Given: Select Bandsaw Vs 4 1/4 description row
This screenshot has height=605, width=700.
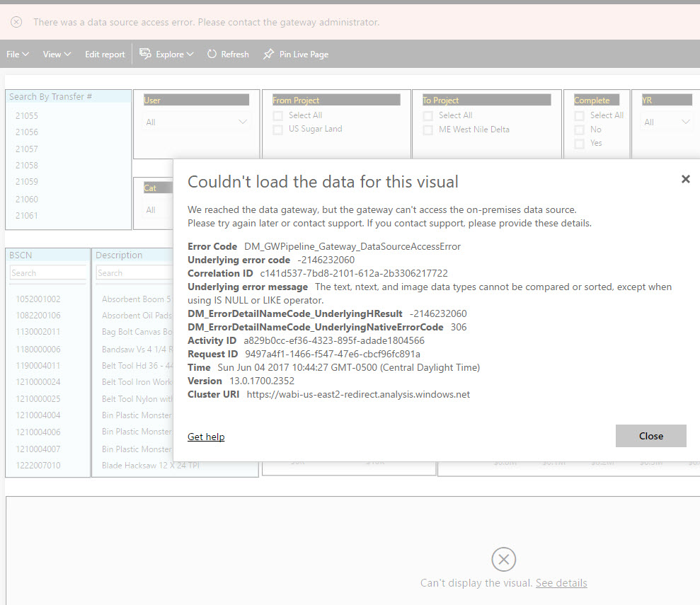Looking at the screenshot, I should pyautogui.click(x=137, y=349).
